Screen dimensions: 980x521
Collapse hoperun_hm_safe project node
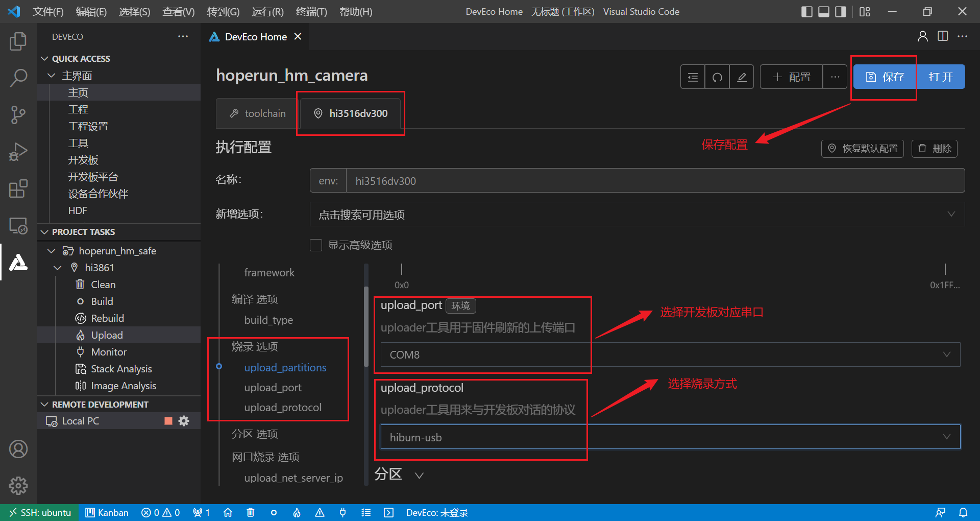click(x=52, y=251)
